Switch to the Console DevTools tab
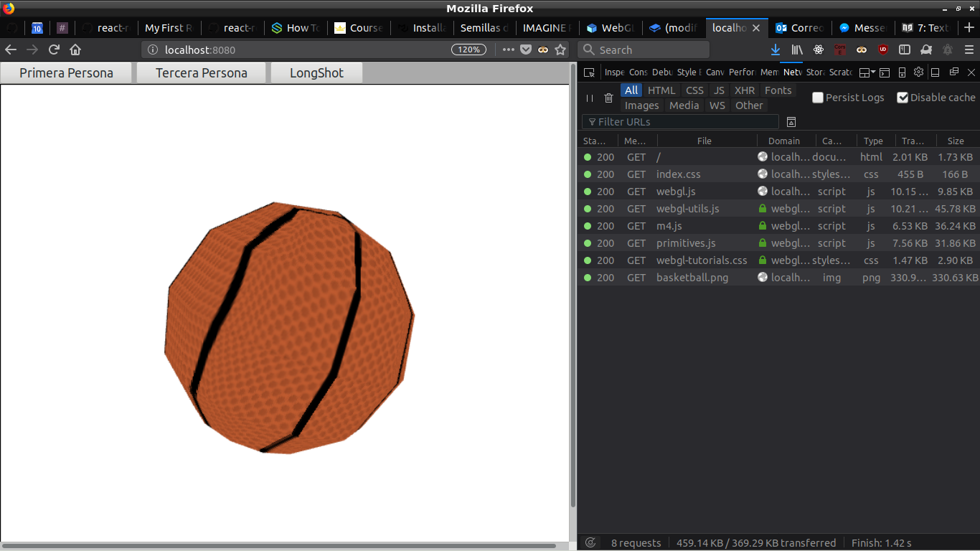 [x=638, y=72]
